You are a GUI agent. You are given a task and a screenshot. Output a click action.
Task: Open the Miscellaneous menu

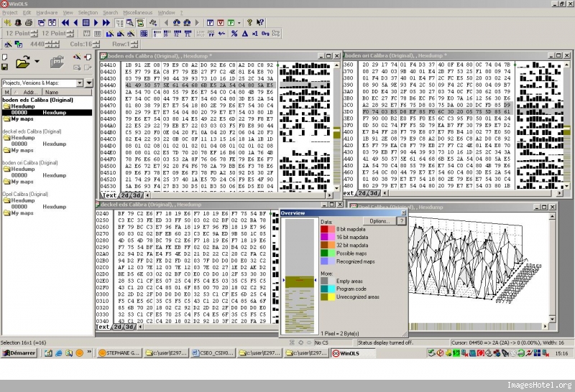pyautogui.click(x=138, y=12)
